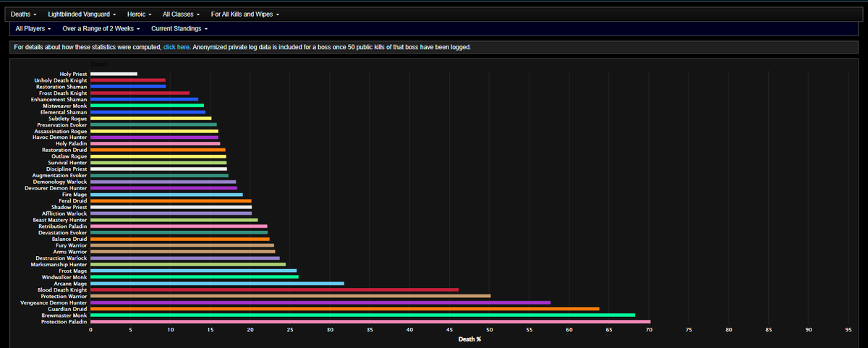Open the Lightblinded Vanguard boss dropdown
868x348 pixels.
(x=82, y=14)
